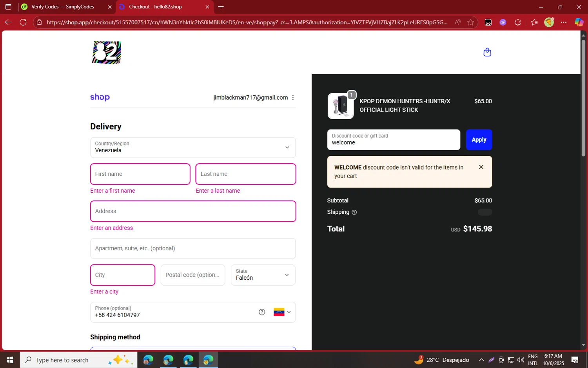Open browser extensions puzzle icon
Image resolution: width=588 pixels, height=368 pixels.
(518, 22)
